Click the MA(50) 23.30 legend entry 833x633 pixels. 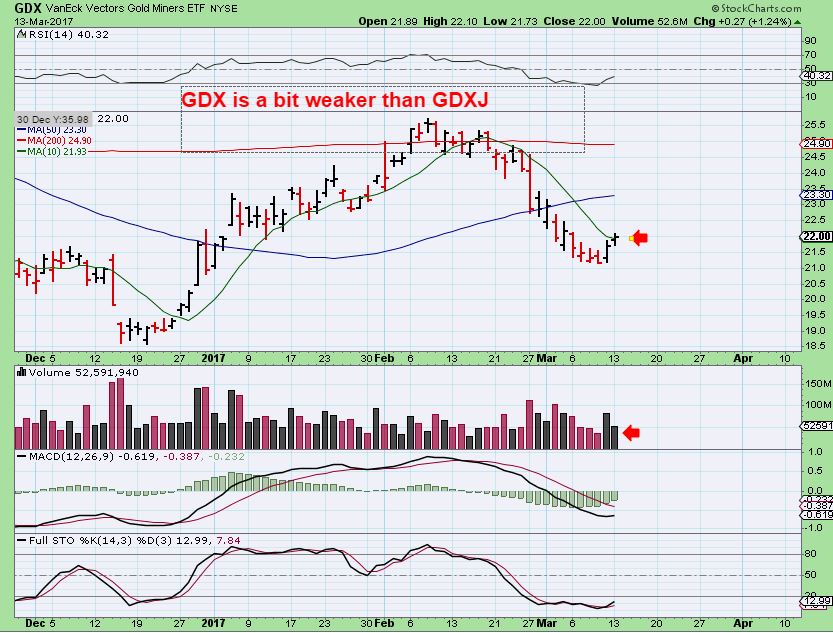point(52,130)
